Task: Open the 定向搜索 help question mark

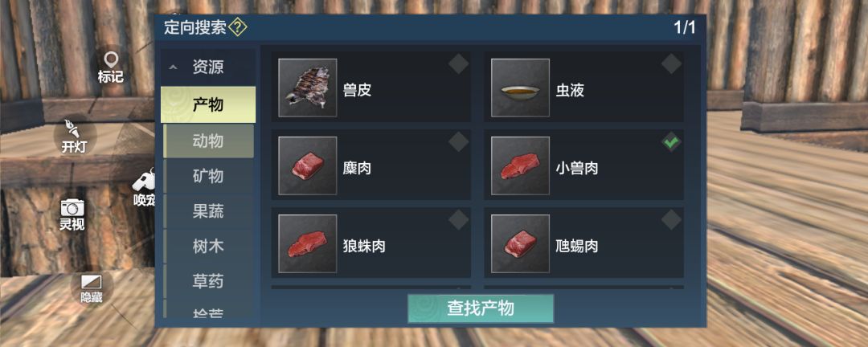Action: click(x=237, y=27)
